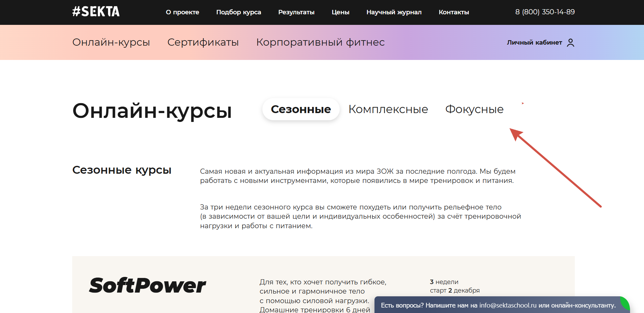Select the Сезонные tab
This screenshot has height=313, width=644.
click(x=301, y=109)
